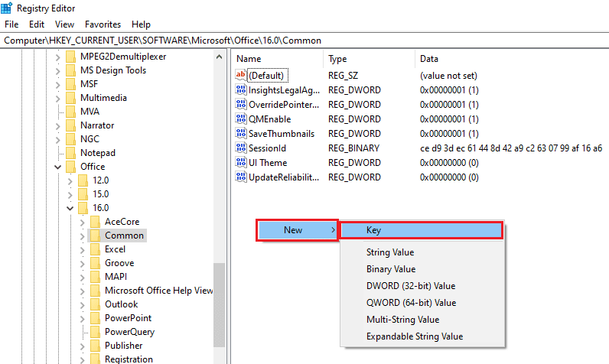Click the Outlook folder icon
The height and width of the screenshot is (364, 609).
tap(95, 304)
